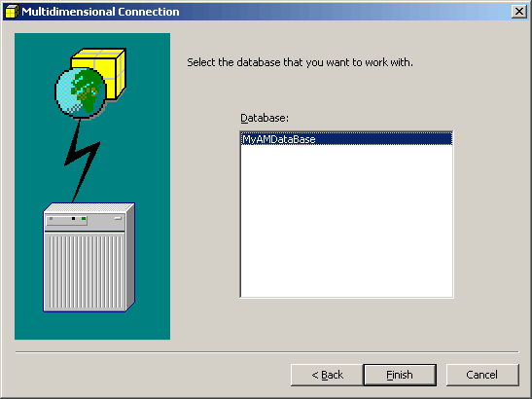The height and width of the screenshot is (399, 532).
Task: Click the Finish button
Action: point(400,375)
